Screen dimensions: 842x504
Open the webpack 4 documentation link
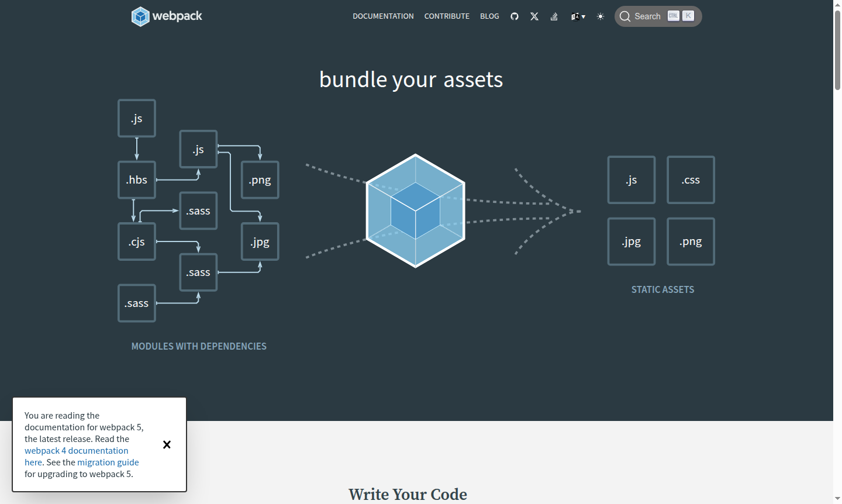(76, 450)
